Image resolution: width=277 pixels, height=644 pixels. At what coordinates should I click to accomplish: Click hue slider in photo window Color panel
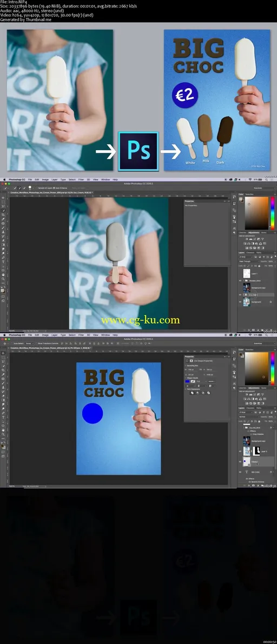tap(273, 213)
